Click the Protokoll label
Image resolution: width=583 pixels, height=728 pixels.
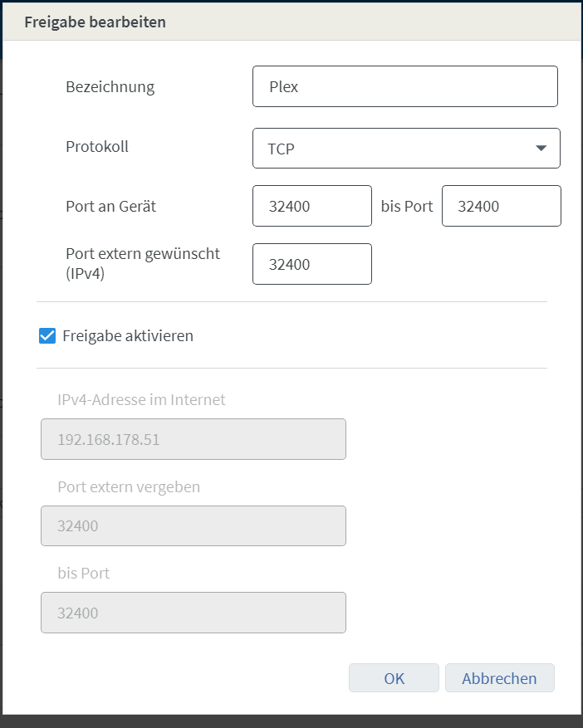(x=97, y=147)
